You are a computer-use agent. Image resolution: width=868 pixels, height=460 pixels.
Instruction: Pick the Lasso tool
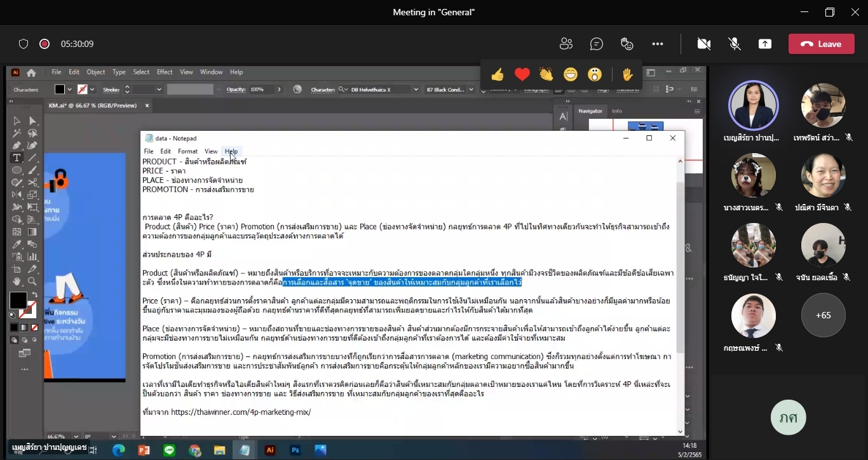32,133
